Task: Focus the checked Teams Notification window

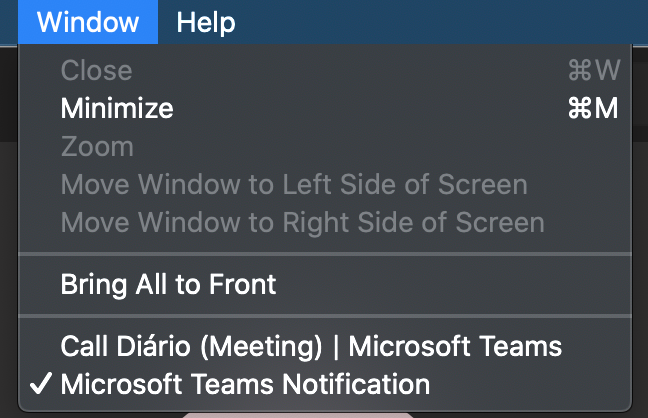Action: [x=245, y=383]
